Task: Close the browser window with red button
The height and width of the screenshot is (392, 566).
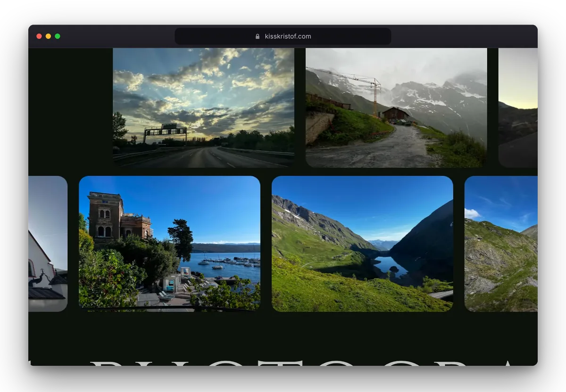Action: click(39, 36)
